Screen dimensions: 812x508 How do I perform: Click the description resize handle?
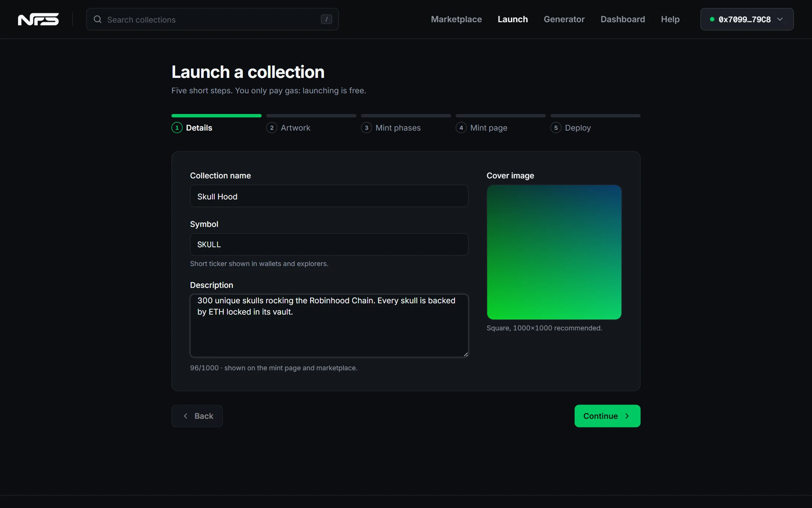coord(466,354)
